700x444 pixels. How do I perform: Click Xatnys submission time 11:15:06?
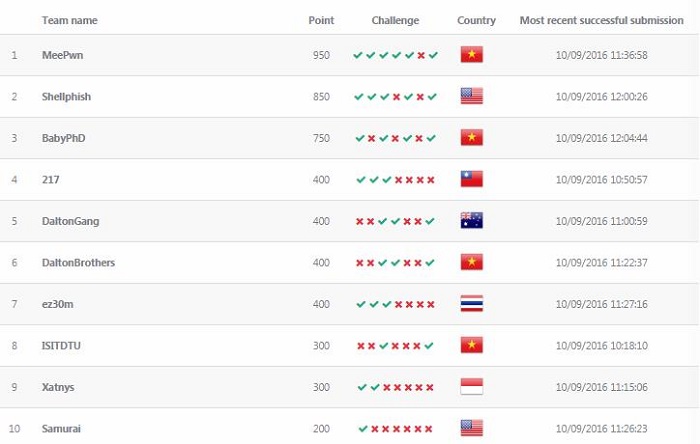tap(601, 387)
